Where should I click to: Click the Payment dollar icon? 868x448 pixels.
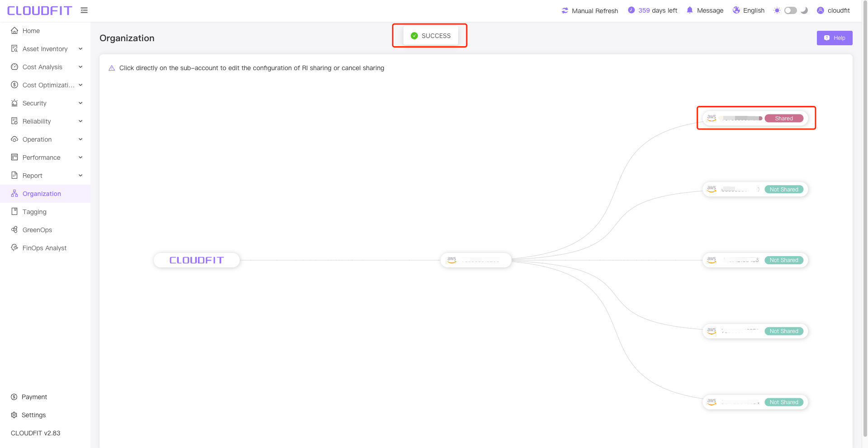(14, 397)
